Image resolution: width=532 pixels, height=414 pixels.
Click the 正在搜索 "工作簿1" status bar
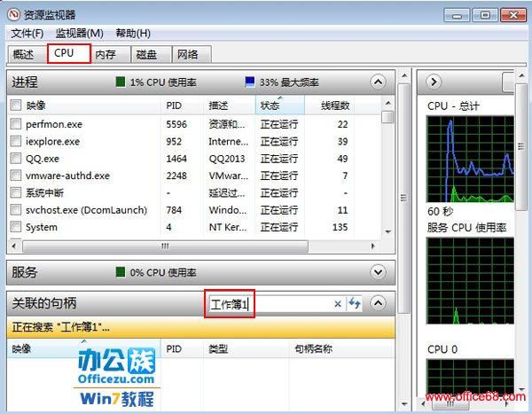click(x=201, y=327)
